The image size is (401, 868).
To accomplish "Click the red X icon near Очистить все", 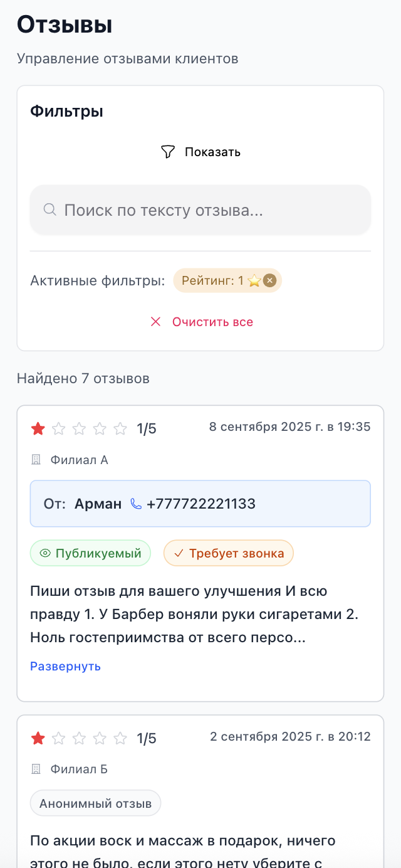I will tap(155, 322).
